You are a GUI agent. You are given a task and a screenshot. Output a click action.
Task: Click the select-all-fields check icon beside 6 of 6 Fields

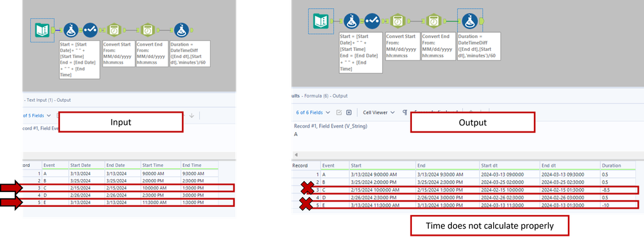[x=339, y=112]
